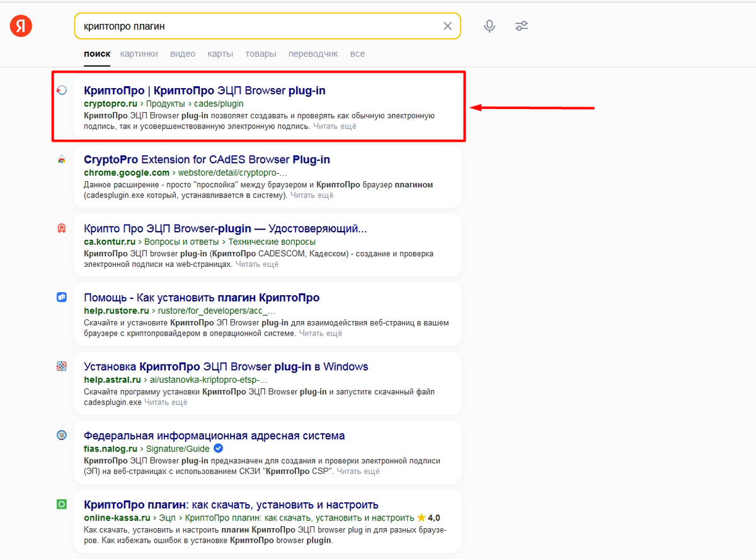The image size is (756, 559).
Task: Click the cryptopro.ru domain link
Action: pos(110,104)
